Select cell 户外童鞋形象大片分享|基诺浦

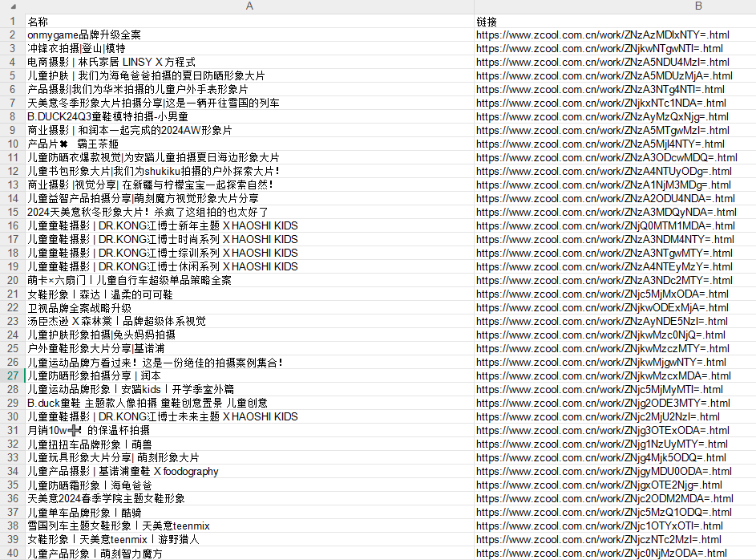[x=249, y=348]
